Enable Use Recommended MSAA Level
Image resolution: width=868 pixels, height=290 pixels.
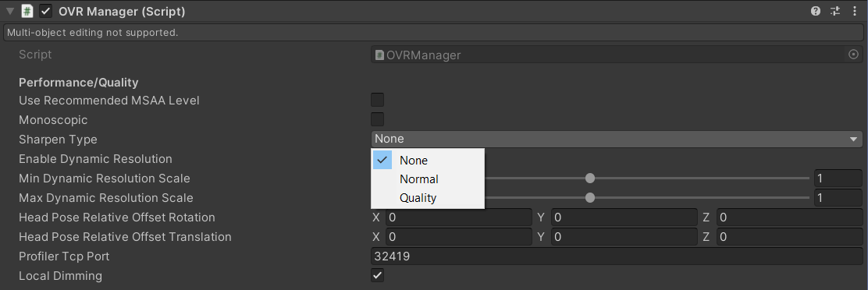click(x=377, y=100)
